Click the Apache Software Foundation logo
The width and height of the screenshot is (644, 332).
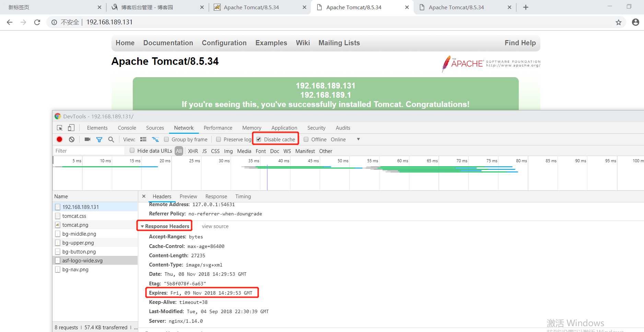pos(491,63)
